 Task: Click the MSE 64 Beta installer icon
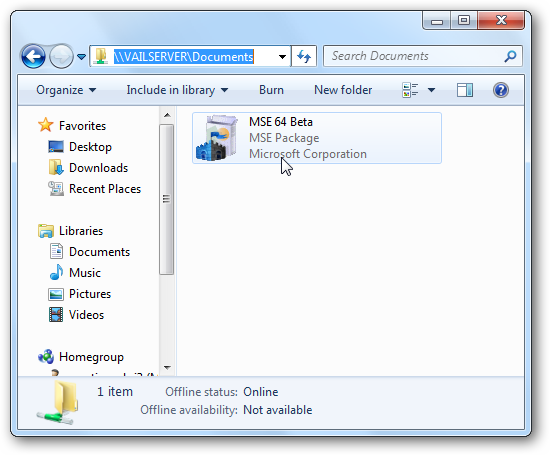[x=216, y=138]
